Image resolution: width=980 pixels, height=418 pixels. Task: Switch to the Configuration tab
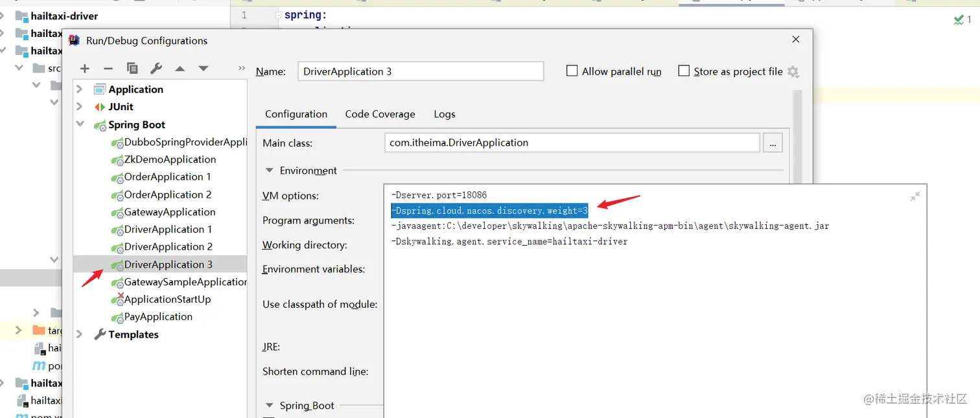[x=296, y=114]
